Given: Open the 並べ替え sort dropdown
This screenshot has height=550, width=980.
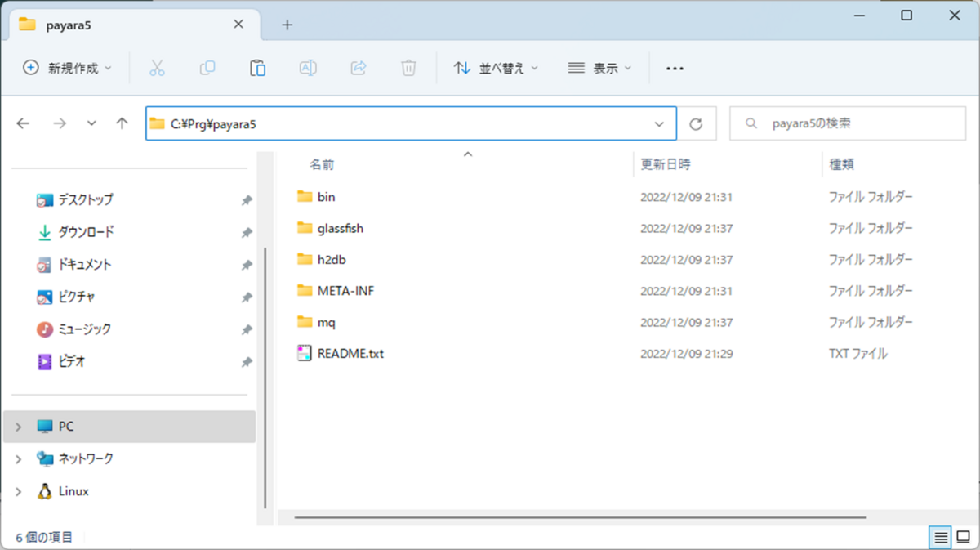Looking at the screenshot, I should click(x=496, y=69).
